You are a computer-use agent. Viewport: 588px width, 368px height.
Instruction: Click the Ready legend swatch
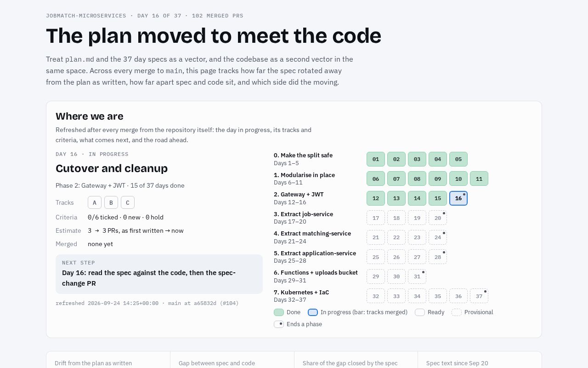[420, 312]
